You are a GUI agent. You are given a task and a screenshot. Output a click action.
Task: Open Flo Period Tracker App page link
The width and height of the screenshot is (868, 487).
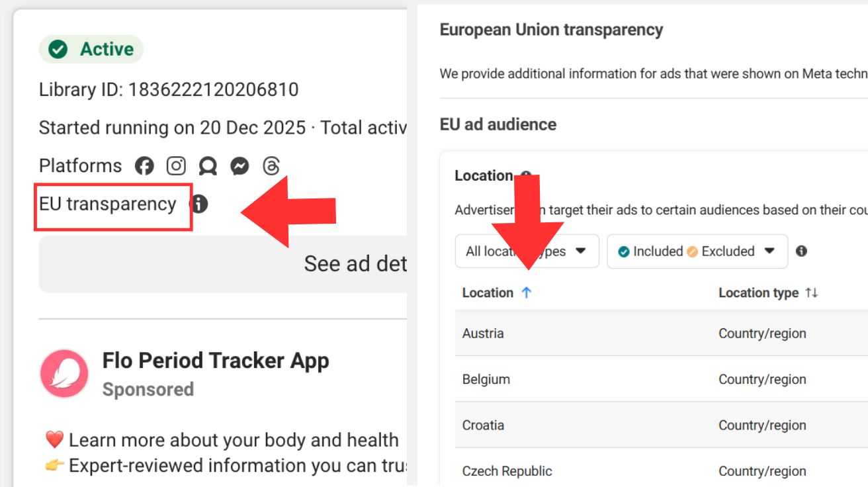click(215, 361)
